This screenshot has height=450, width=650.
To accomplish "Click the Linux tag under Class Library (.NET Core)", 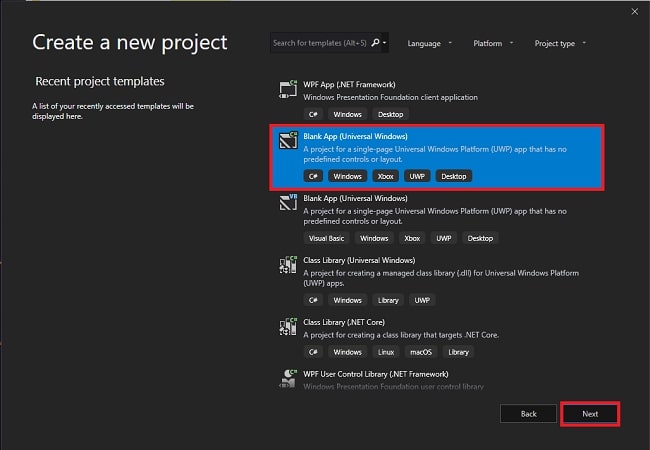I will [x=386, y=352].
